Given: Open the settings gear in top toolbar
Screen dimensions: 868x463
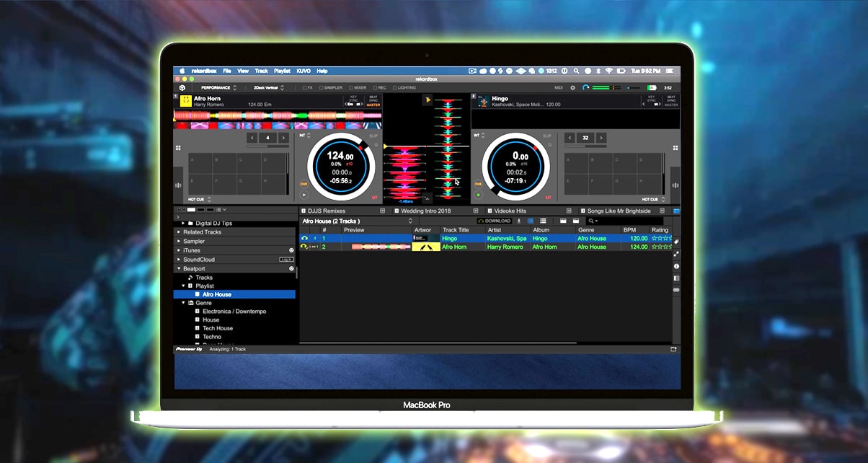Looking at the screenshot, I should 572,87.
